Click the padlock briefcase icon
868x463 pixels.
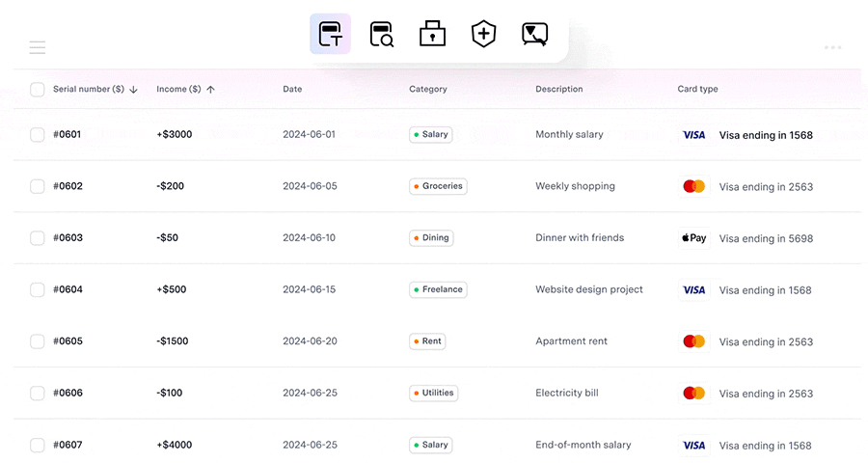432,34
